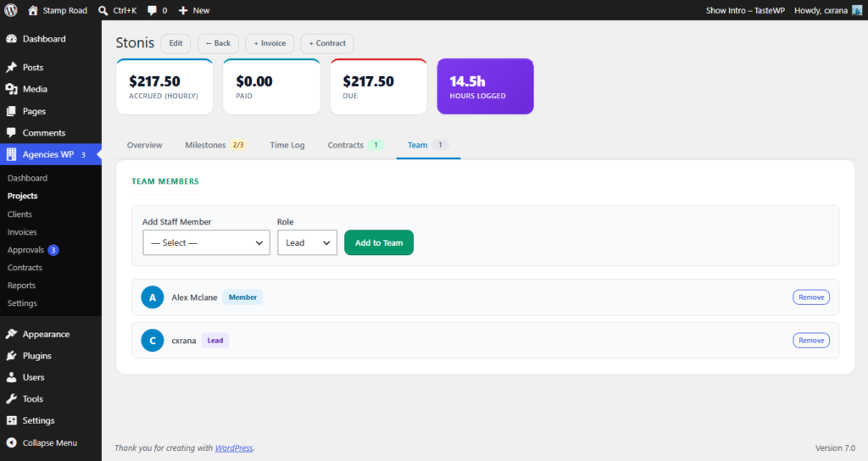This screenshot has width=868, height=461.
Task: Open Approvals submenu item
Action: (x=25, y=250)
